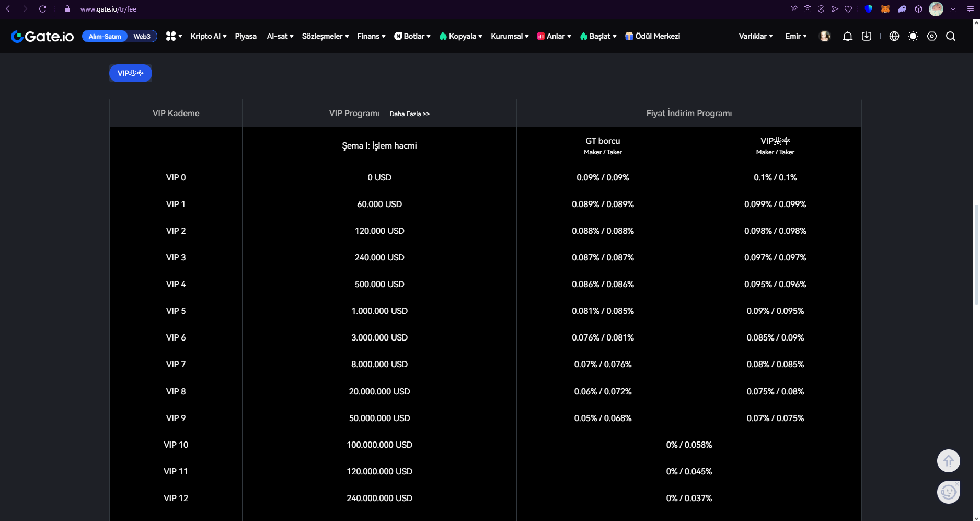Open the search magnifier icon
Viewport: 980px width, 521px height.
click(x=951, y=36)
